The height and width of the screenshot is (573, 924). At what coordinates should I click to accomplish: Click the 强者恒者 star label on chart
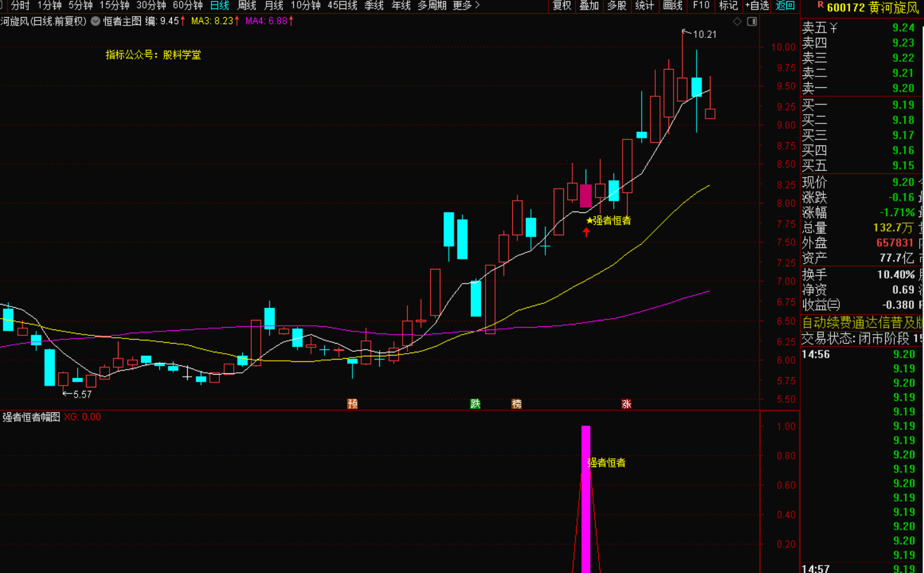[x=609, y=221]
